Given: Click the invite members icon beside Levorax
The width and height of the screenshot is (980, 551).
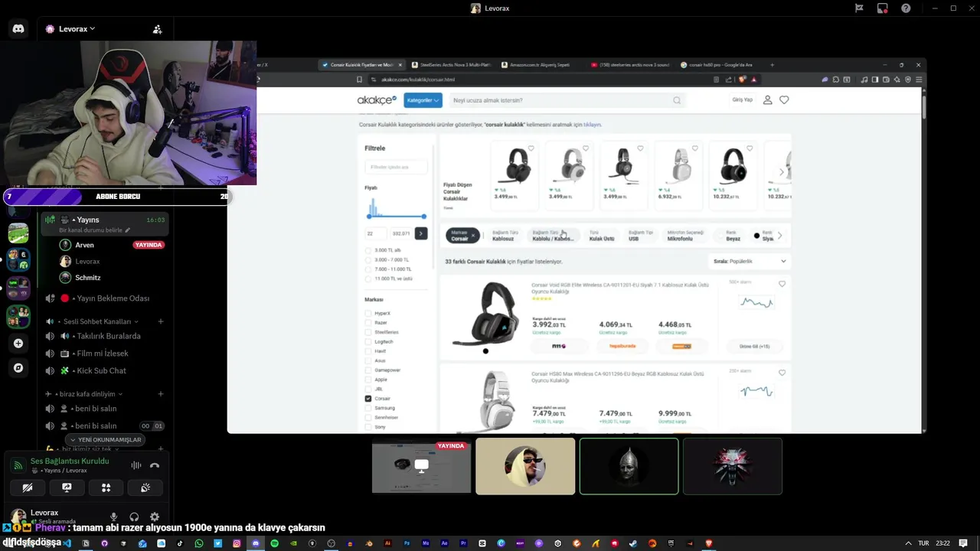Looking at the screenshot, I should tap(157, 29).
